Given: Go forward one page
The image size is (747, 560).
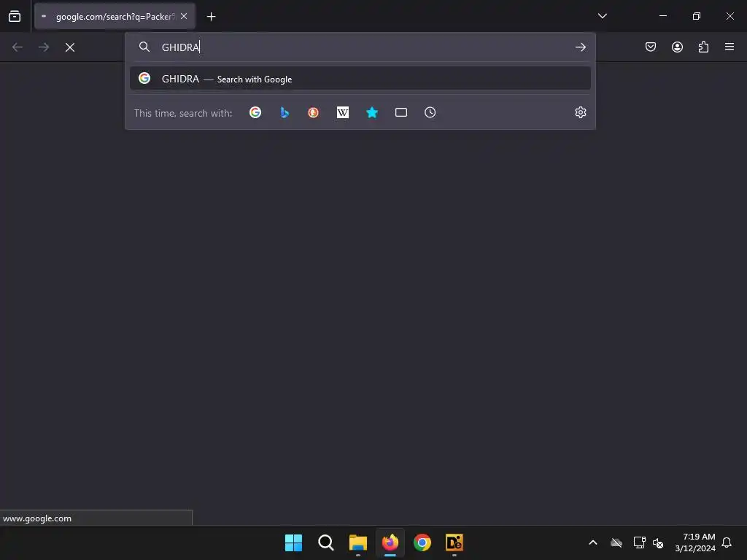Looking at the screenshot, I should pos(44,47).
